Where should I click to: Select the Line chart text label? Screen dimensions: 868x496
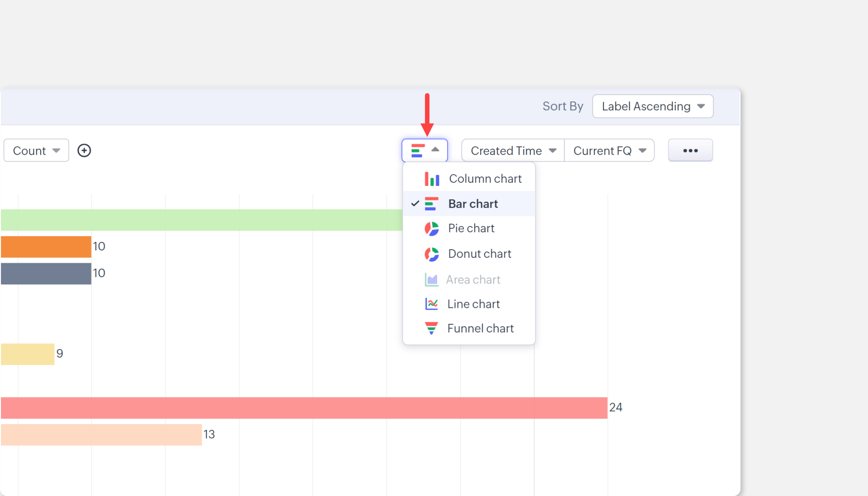[x=473, y=304]
